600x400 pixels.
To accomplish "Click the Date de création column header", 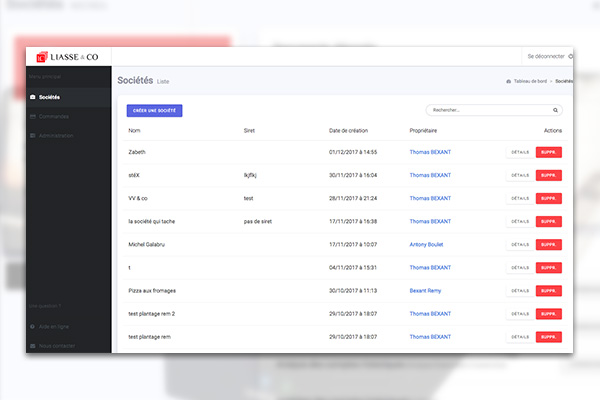I will [x=348, y=131].
